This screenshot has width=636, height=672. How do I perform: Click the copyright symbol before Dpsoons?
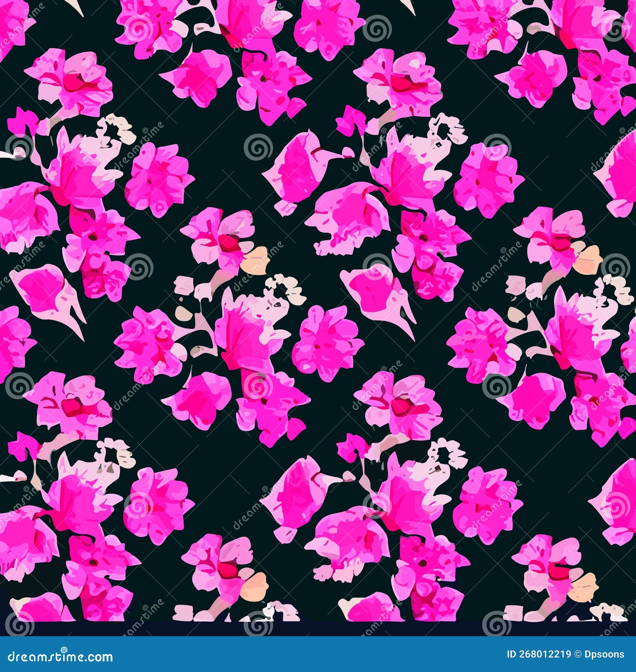click(x=578, y=654)
